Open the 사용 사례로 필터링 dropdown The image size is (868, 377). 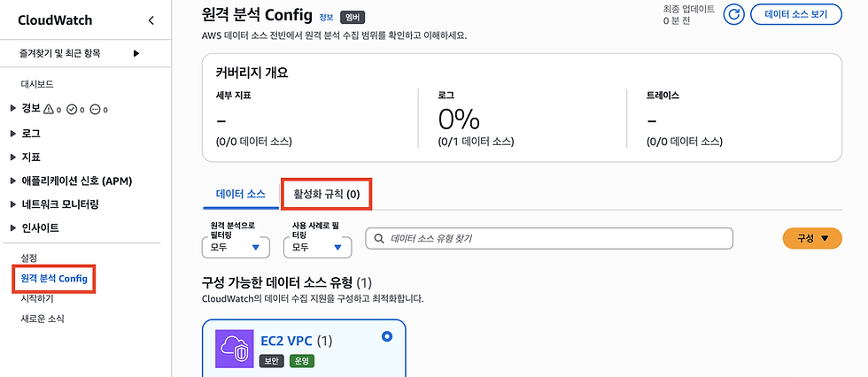point(318,247)
